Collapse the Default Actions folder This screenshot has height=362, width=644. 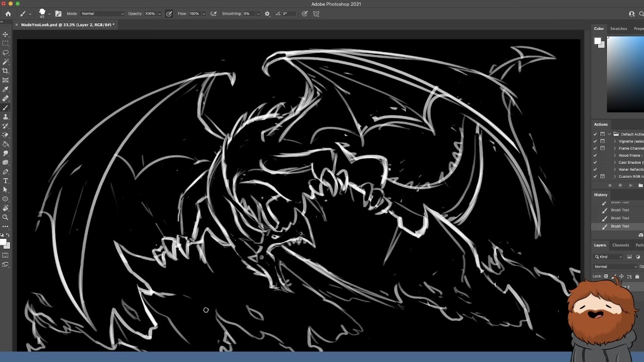point(609,134)
